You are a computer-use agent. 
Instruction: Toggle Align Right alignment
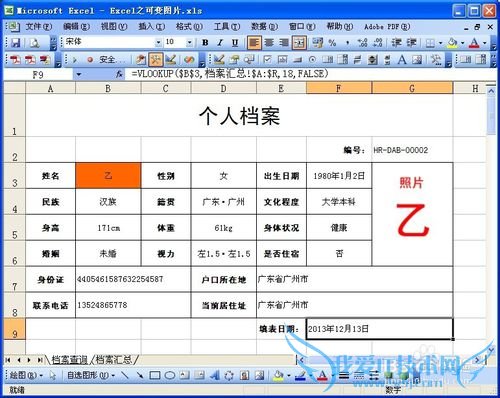pos(284,43)
